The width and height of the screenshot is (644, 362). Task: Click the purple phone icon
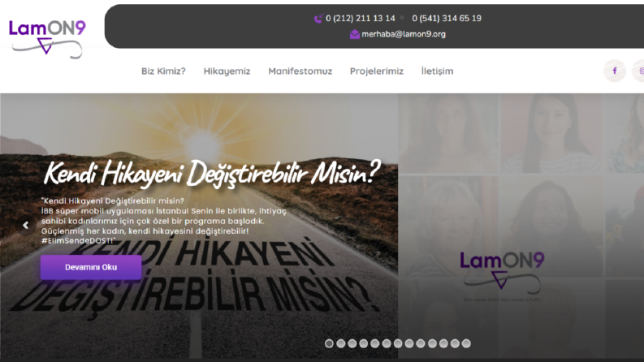[x=318, y=19]
